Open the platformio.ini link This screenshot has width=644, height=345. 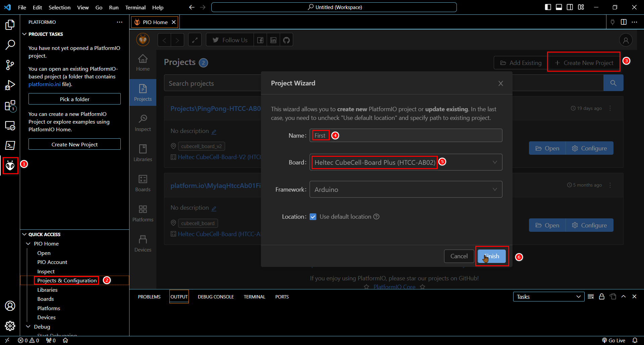pyautogui.click(x=45, y=84)
